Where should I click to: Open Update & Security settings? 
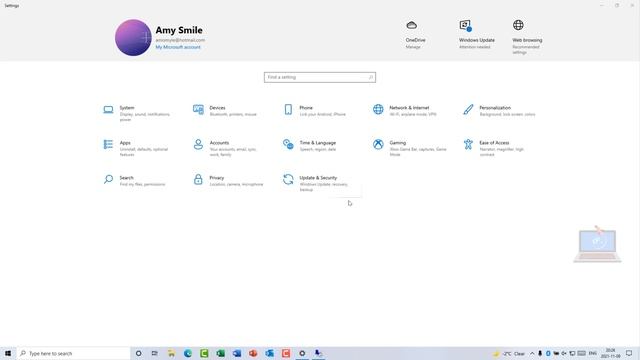[x=316, y=184]
